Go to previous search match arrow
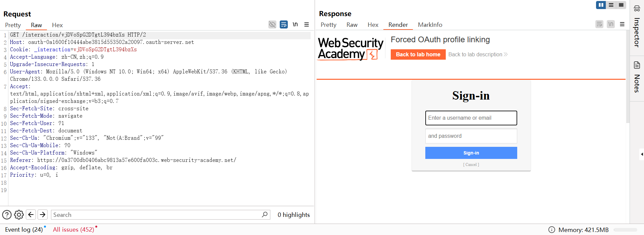Image resolution: width=644 pixels, height=235 pixels. coord(31,215)
